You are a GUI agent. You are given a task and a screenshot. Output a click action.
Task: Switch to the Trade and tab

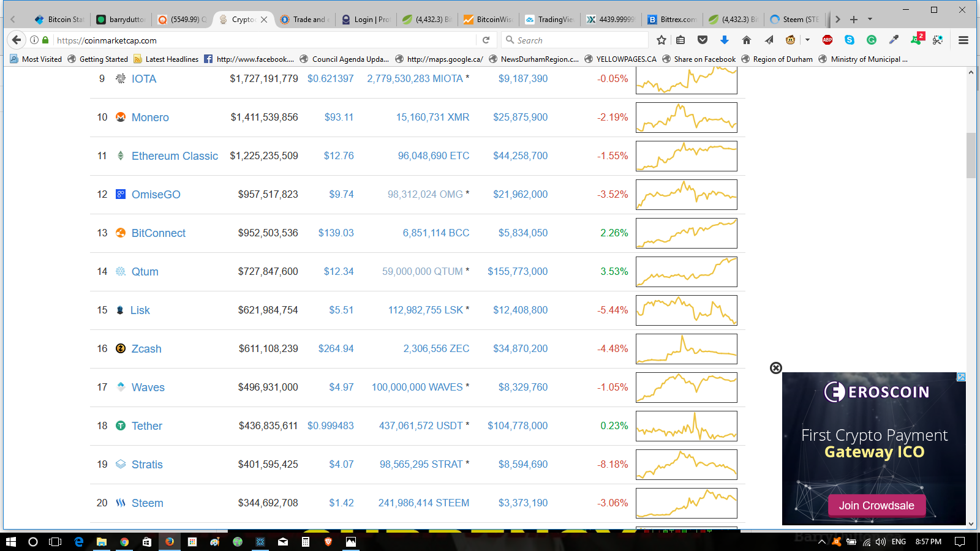(304, 19)
